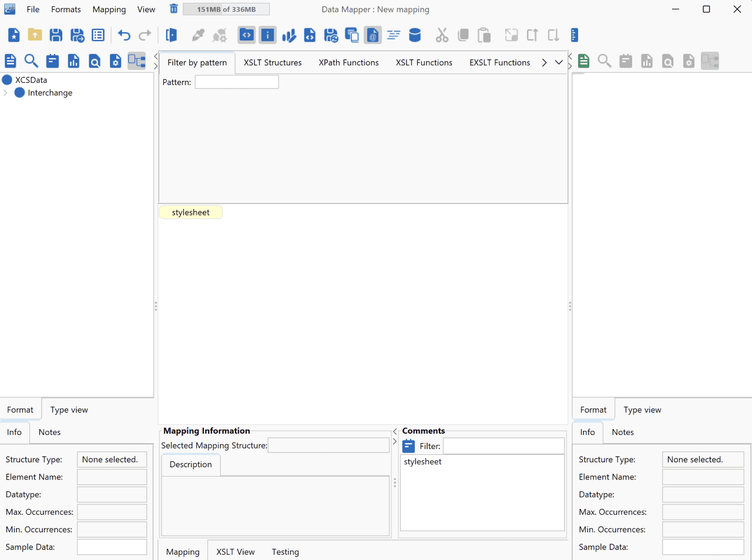Open a mapping using the yellow folder icon
Image resolution: width=752 pixels, height=560 pixels.
click(35, 35)
